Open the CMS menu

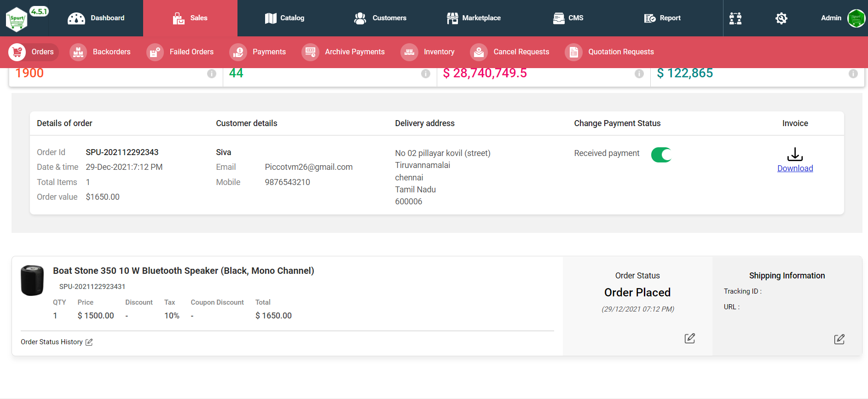568,18
